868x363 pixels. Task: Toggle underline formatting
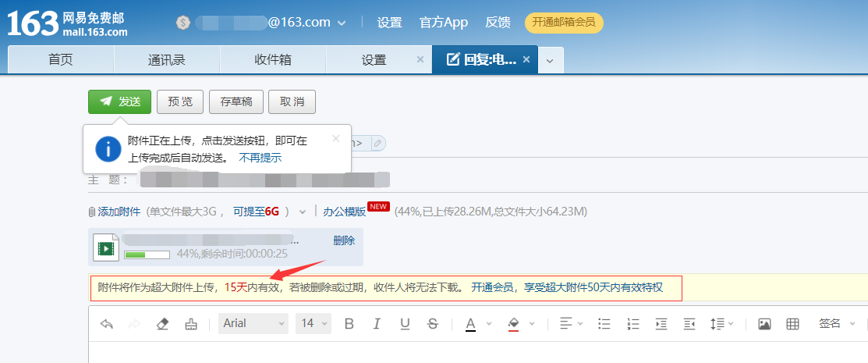(405, 324)
